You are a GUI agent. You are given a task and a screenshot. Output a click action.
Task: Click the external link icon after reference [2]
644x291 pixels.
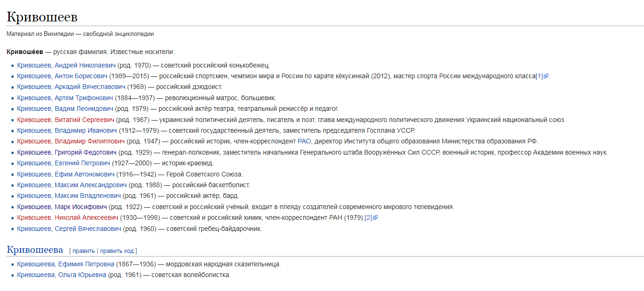tap(375, 218)
